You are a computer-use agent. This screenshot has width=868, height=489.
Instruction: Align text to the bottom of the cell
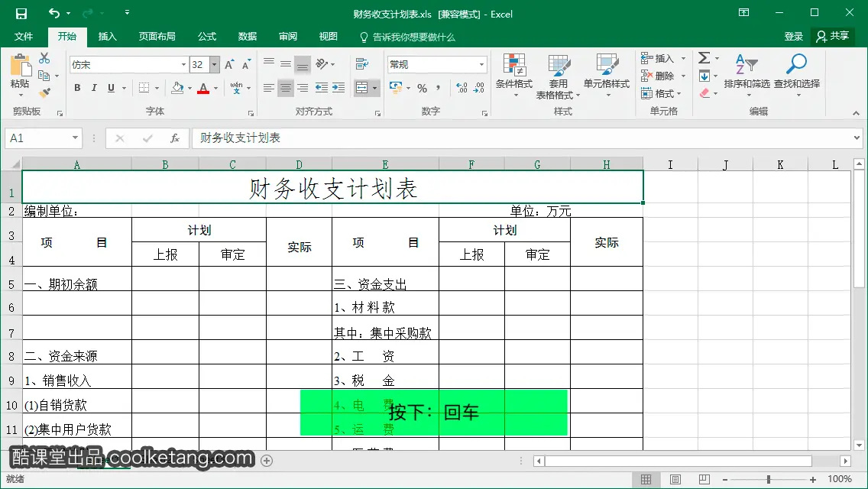point(303,65)
